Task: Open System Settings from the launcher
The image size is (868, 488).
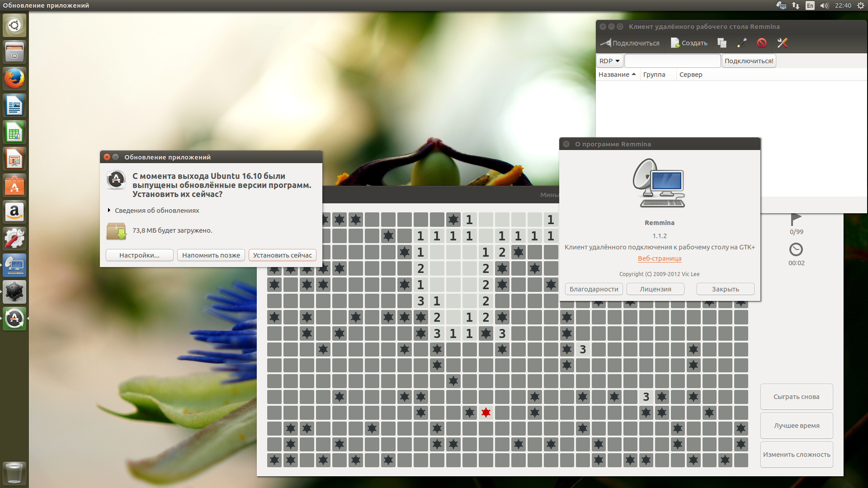Action: [x=14, y=239]
